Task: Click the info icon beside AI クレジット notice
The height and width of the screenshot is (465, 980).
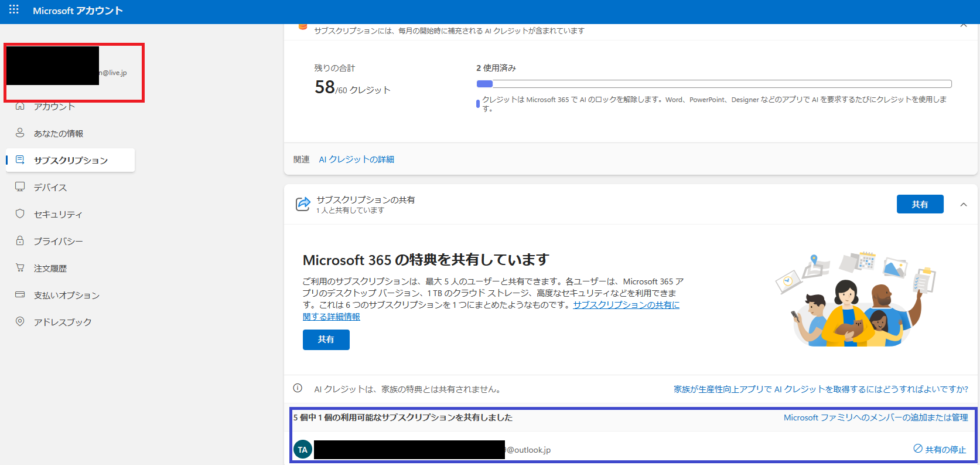Action: (x=298, y=388)
